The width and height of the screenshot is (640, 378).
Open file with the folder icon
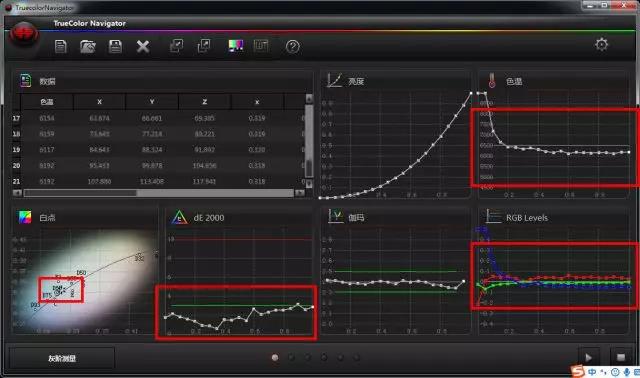click(88, 46)
